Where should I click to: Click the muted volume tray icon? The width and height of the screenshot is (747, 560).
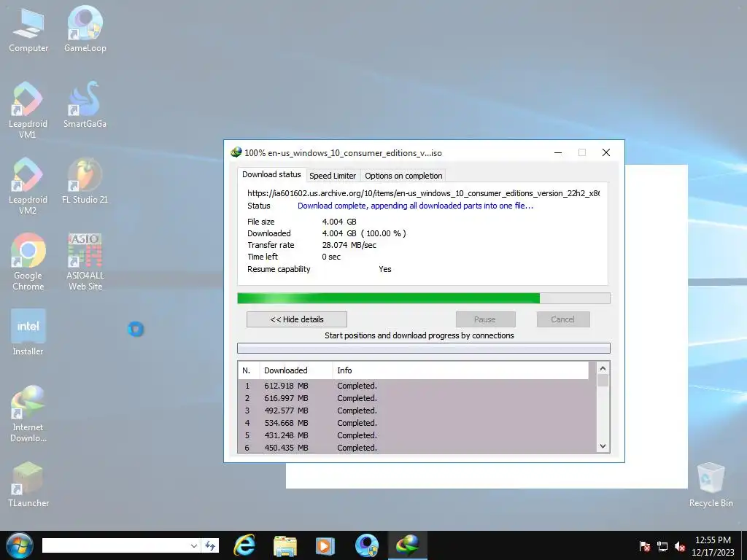(x=680, y=546)
